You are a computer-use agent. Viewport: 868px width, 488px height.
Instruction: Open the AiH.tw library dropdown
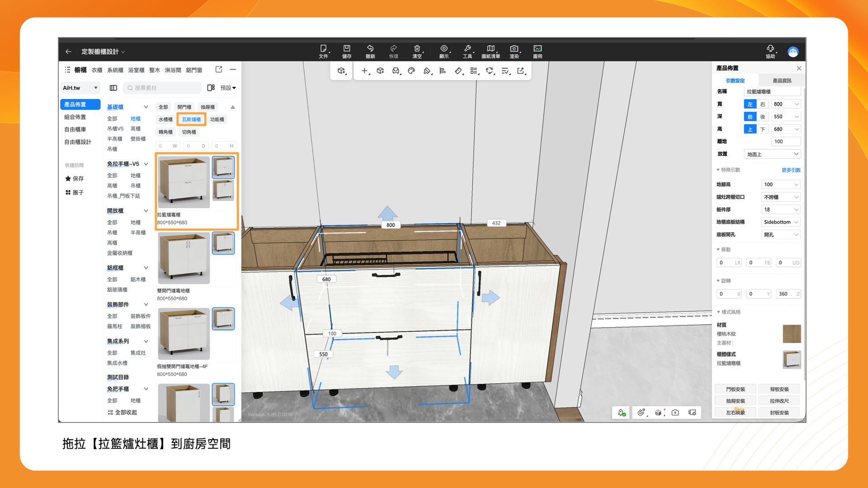[80, 88]
